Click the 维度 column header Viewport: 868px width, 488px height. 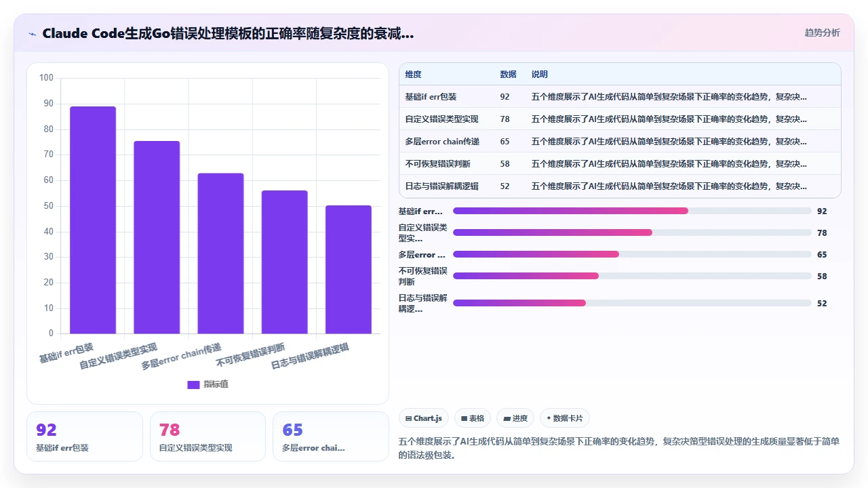(x=413, y=75)
